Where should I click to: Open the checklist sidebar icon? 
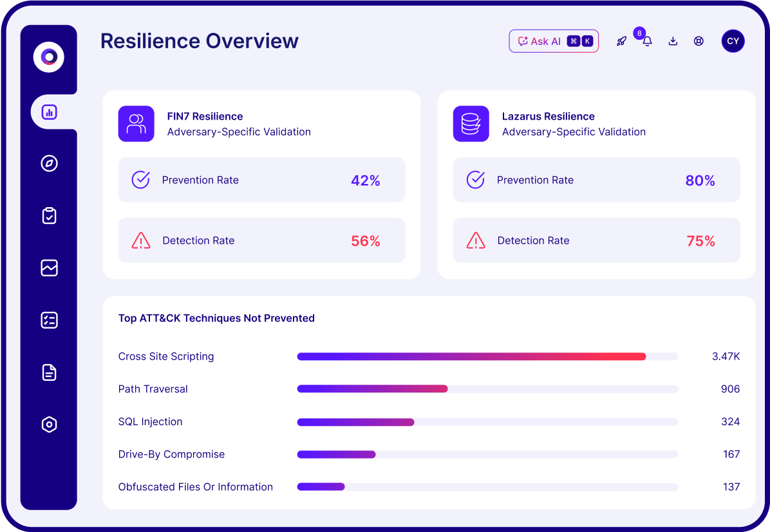point(49,320)
